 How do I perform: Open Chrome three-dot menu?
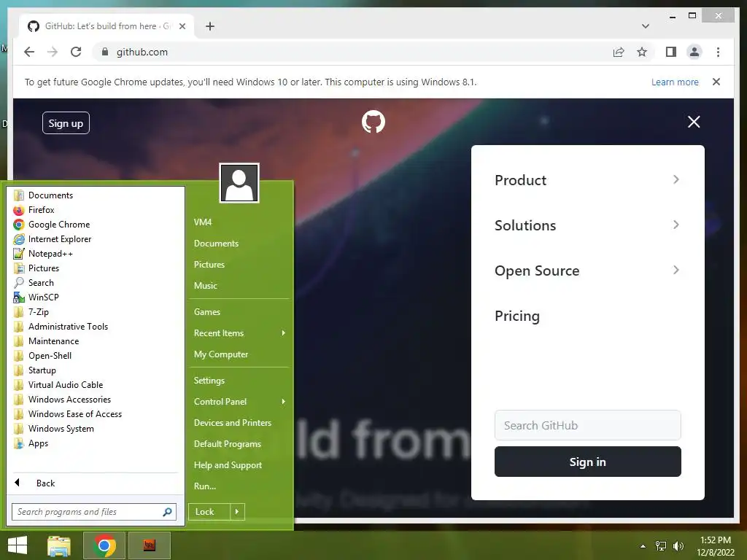tap(718, 52)
